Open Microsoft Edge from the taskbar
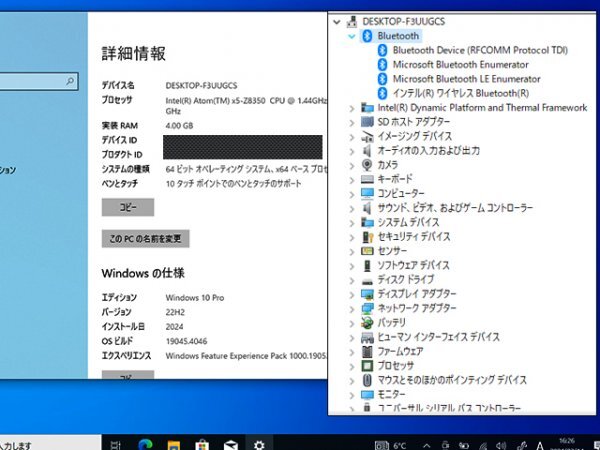 click(x=145, y=444)
